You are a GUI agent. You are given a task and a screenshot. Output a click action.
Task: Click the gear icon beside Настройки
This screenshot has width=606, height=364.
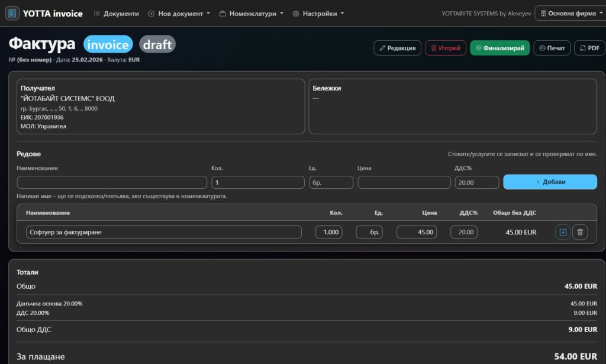(x=296, y=14)
